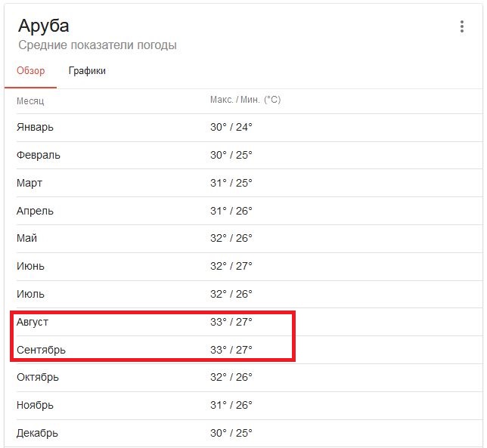Click the Макс. / Мин. (°C) column header
Image resolution: width=487 pixels, height=448 pixels.
pos(245,100)
